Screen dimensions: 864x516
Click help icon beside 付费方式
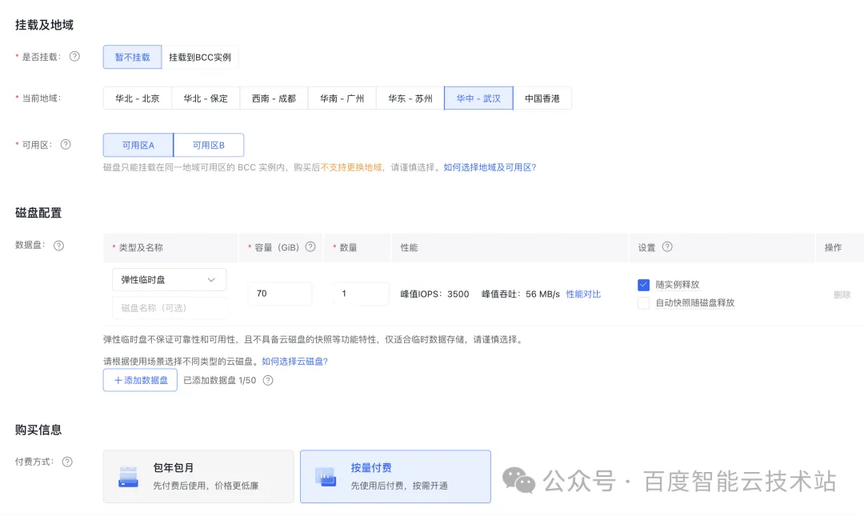(67, 462)
